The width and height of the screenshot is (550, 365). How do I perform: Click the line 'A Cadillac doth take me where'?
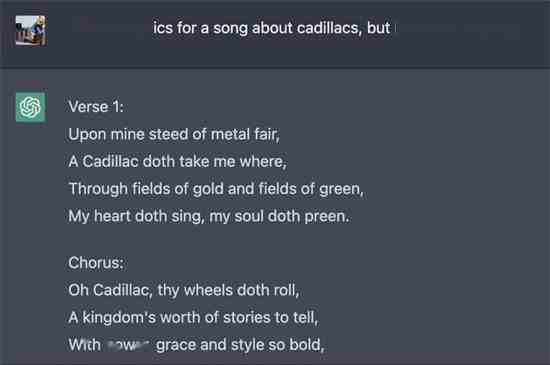[x=177, y=162]
